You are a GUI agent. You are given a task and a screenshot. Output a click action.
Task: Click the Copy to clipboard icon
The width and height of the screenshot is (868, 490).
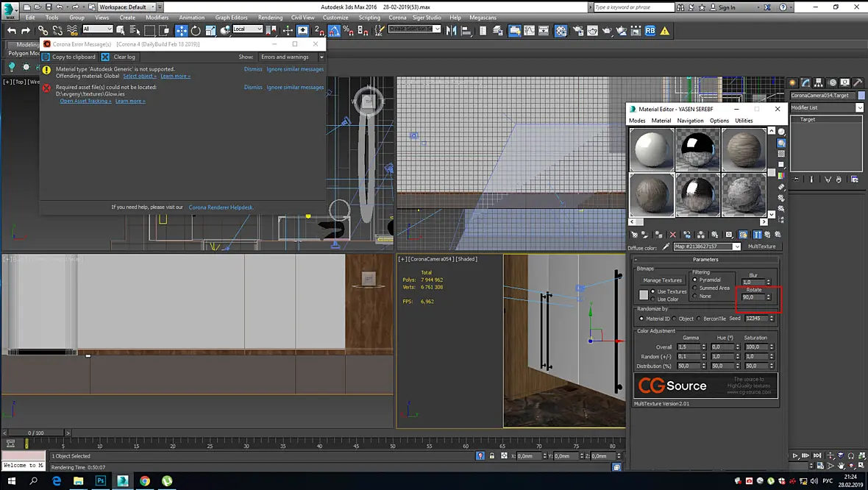tap(46, 57)
